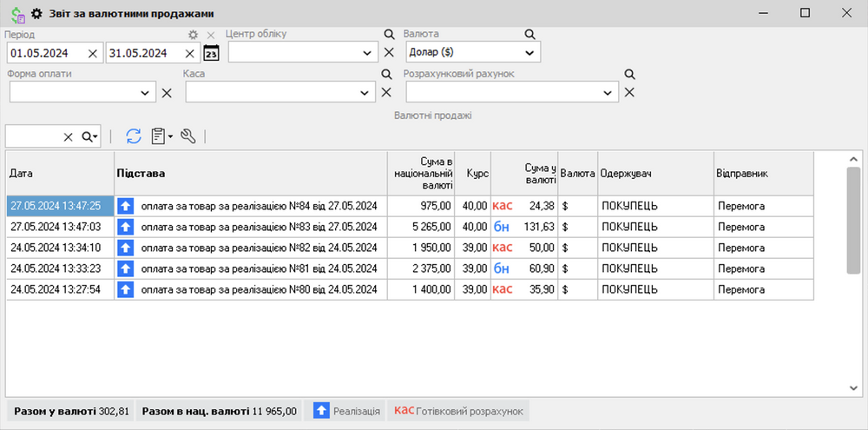Open the clipboard export icon menu
This screenshot has height=430, width=868.
click(x=161, y=136)
